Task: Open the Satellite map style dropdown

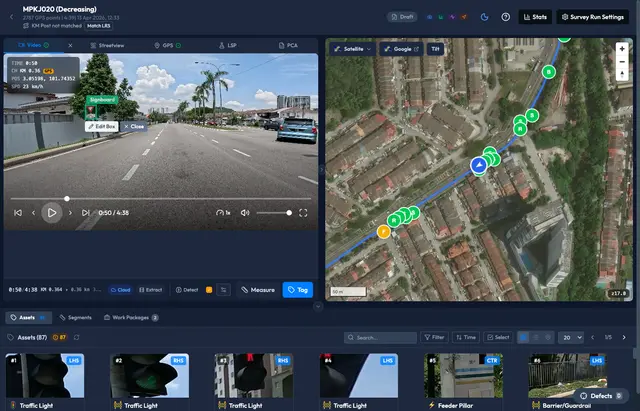Action: click(x=353, y=49)
